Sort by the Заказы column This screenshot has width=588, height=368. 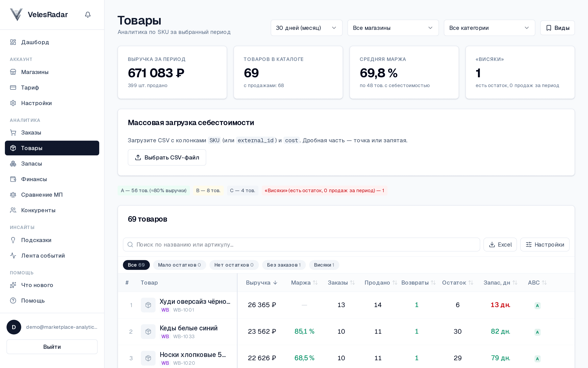pyautogui.click(x=341, y=283)
